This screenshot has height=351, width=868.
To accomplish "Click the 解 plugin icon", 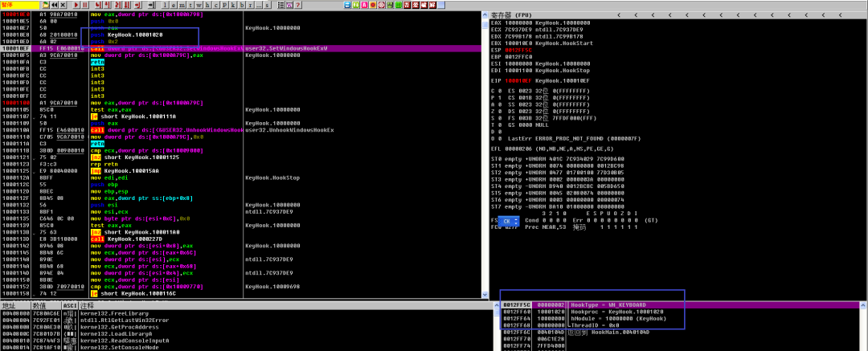I will [x=432, y=5].
